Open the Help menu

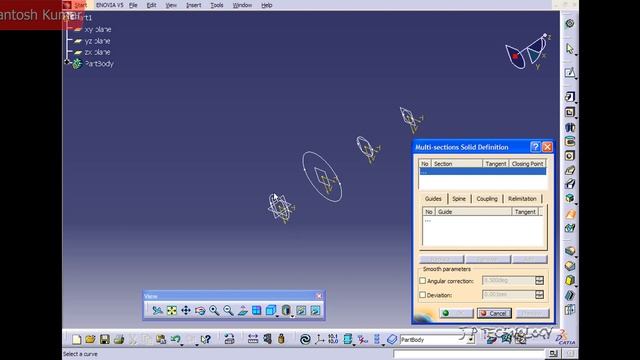point(267,5)
